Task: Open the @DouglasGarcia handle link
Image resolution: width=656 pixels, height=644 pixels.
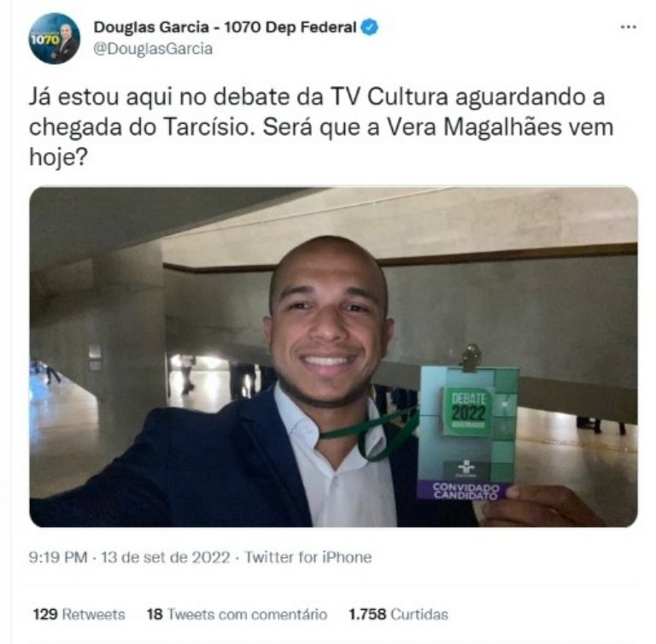Action: (x=153, y=49)
